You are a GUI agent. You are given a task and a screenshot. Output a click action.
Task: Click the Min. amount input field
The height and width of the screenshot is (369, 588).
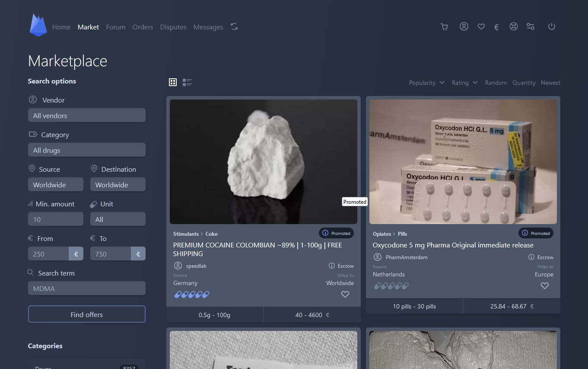point(56,219)
